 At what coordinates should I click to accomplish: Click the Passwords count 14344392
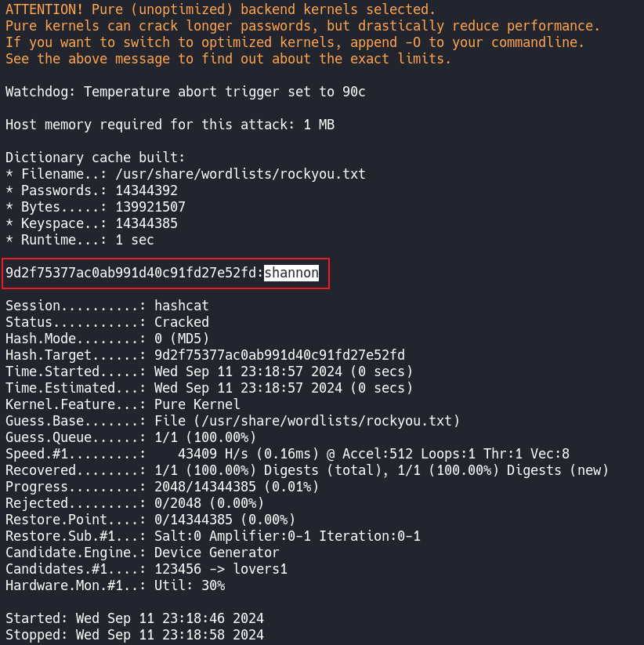coord(146,190)
